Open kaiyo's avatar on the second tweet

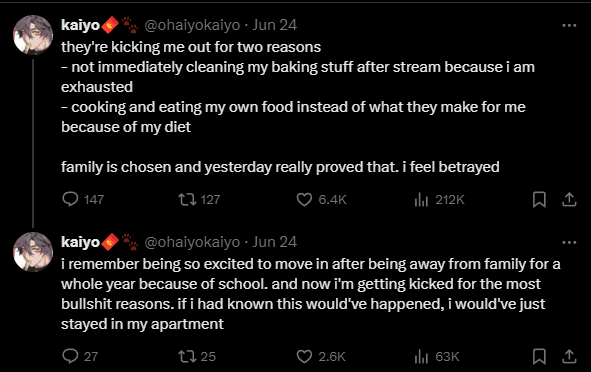pos(33,252)
